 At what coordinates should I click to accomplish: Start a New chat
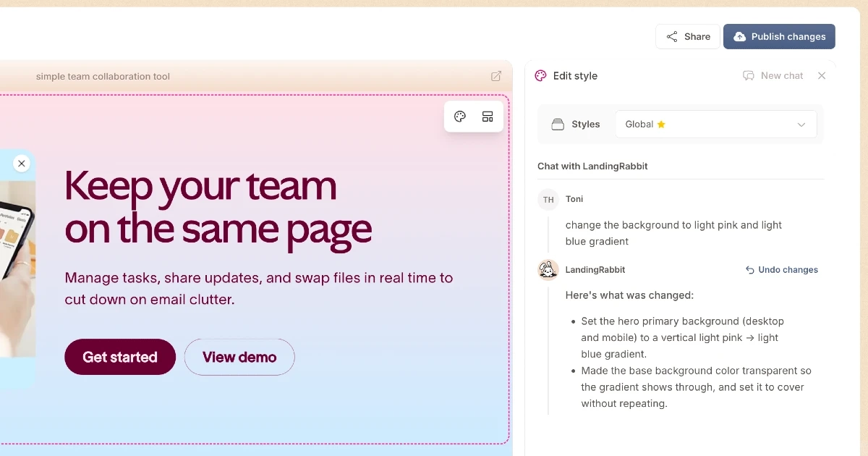click(773, 76)
